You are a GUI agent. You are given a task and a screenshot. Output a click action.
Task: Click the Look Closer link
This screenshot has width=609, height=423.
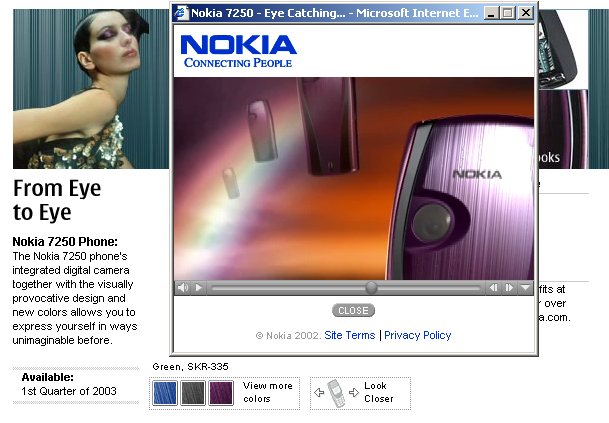[x=379, y=392]
